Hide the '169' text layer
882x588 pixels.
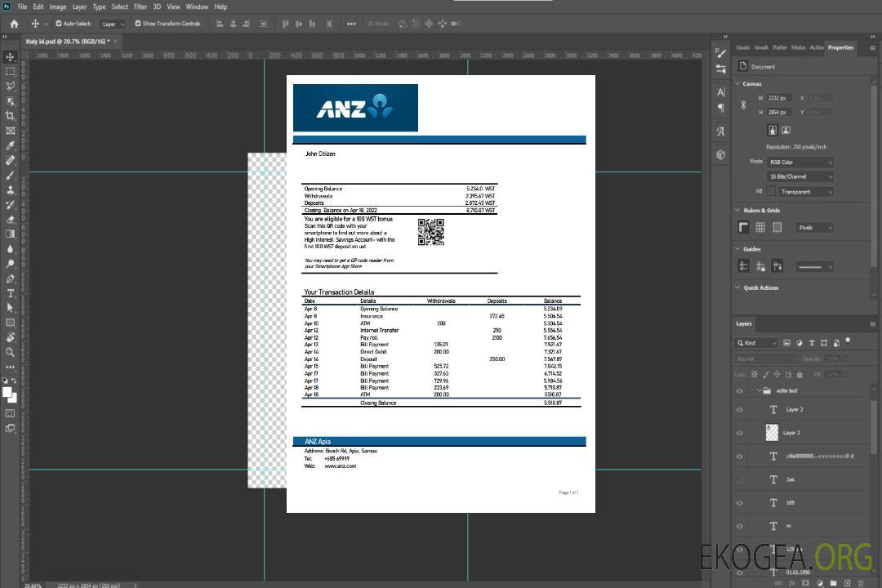[740, 503]
